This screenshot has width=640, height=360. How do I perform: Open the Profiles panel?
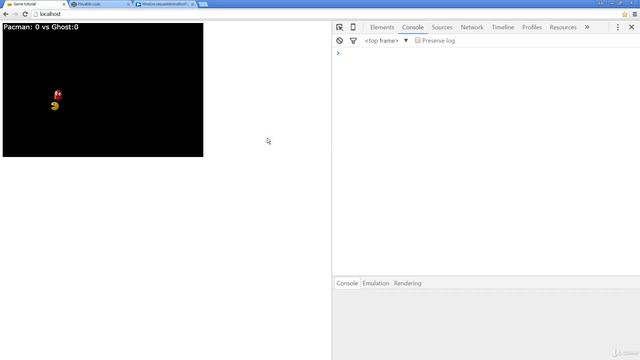click(x=532, y=27)
